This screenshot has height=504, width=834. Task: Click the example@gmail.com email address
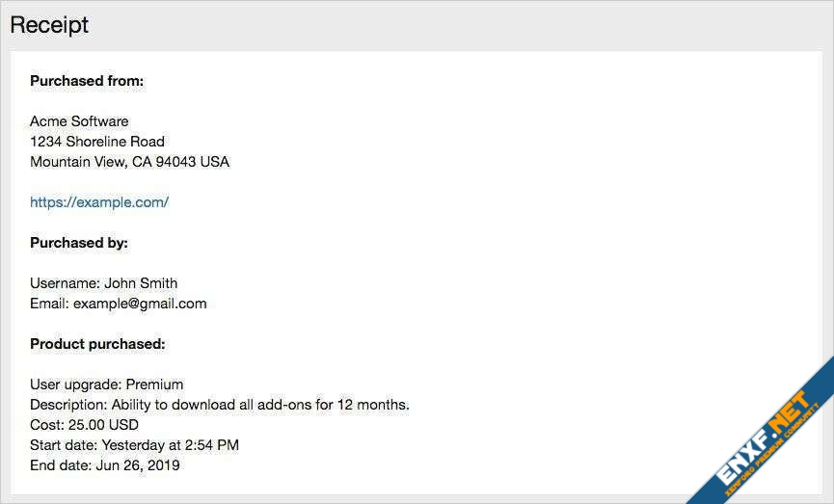tap(140, 304)
